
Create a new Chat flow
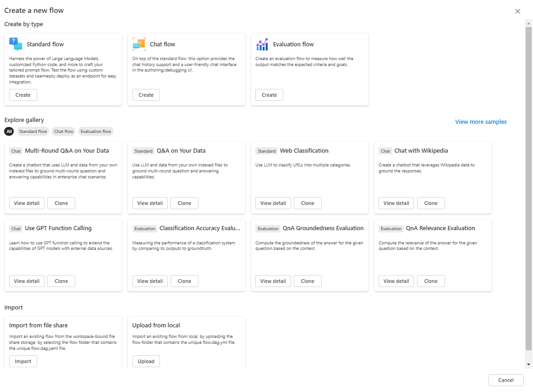point(146,95)
